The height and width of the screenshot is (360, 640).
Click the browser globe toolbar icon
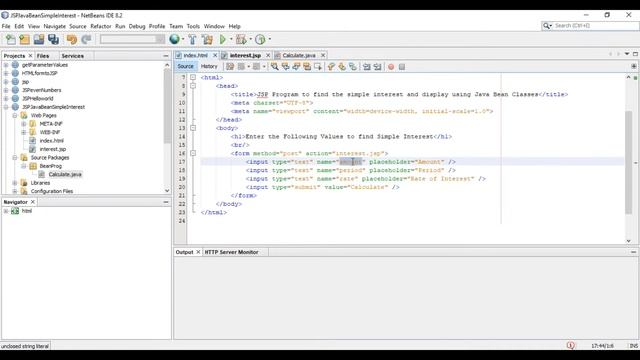(x=174, y=39)
